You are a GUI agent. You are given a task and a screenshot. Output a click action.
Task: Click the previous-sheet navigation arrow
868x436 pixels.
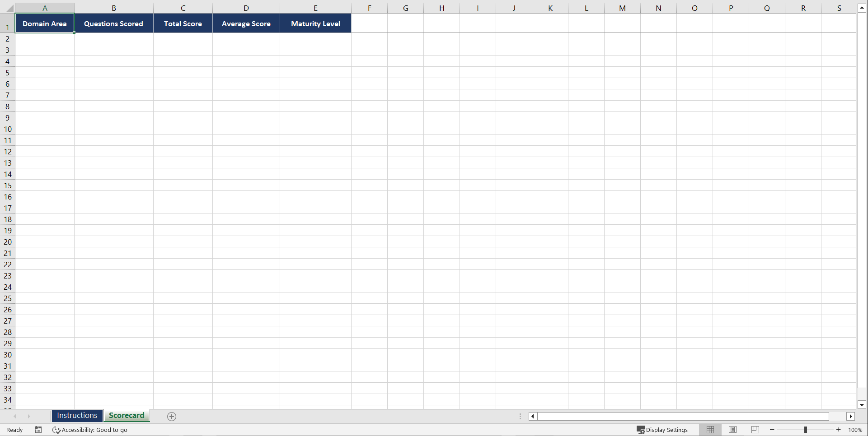15,416
